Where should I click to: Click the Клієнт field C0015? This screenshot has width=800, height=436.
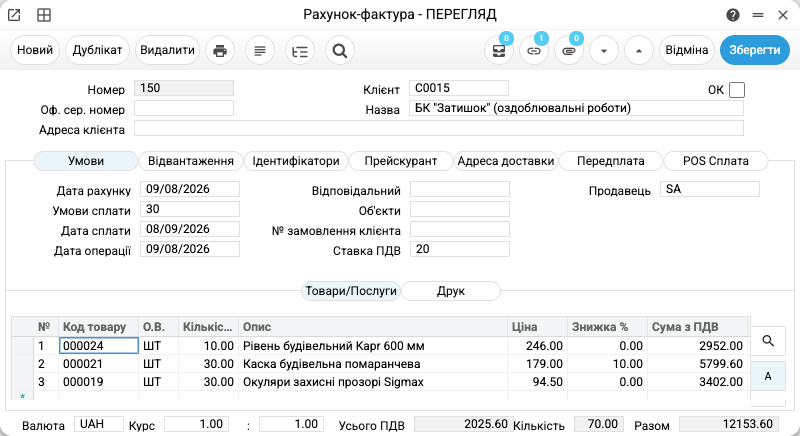point(459,88)
